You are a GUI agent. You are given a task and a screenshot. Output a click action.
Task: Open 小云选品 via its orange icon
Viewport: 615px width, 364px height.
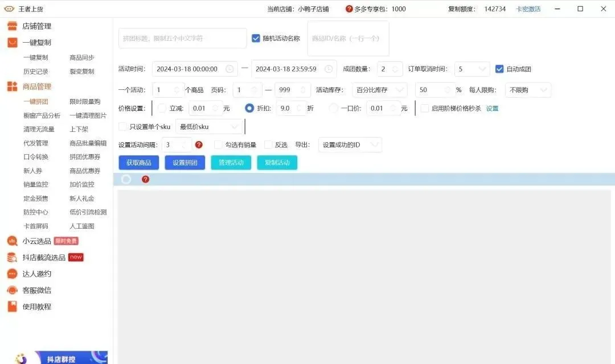point(12,241)
